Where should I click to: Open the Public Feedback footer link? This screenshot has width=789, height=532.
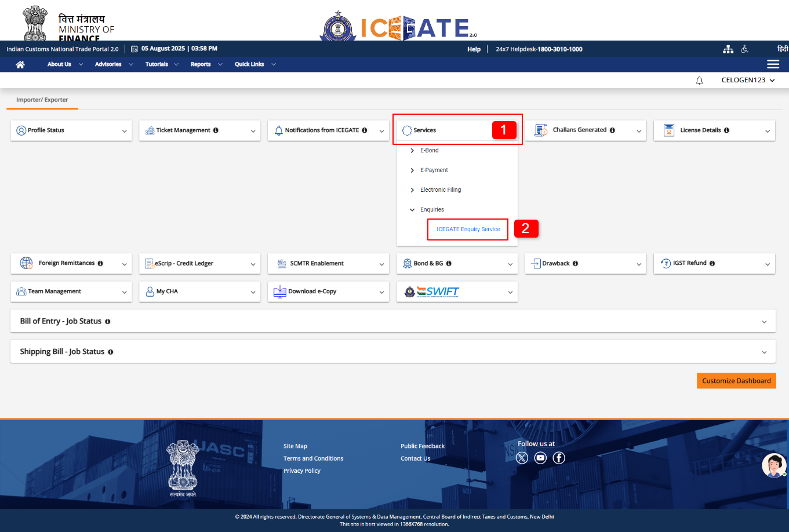tap(423, 446)
